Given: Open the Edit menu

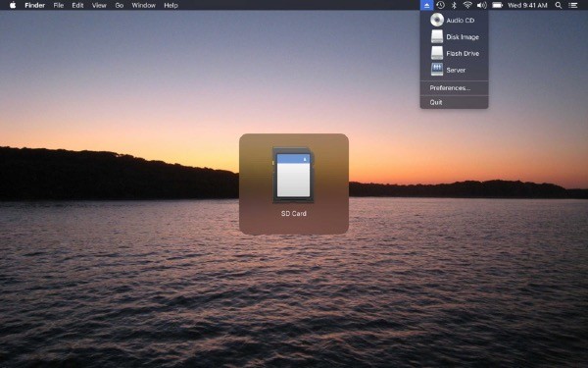Looking at the screenshot, I should point(77,5).
